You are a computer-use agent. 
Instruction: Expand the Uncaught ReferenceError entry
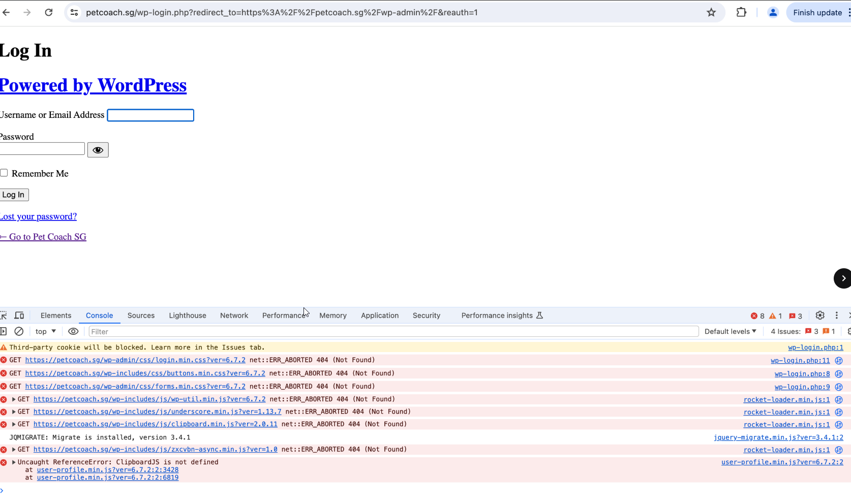(14, 462)
